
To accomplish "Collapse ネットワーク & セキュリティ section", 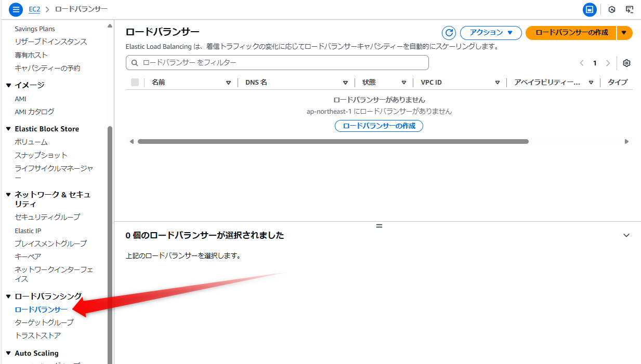I will pos(8,195).
